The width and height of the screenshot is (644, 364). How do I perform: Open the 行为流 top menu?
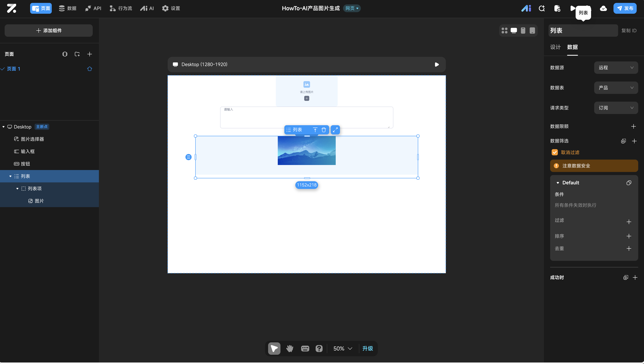tap(121, 8)
